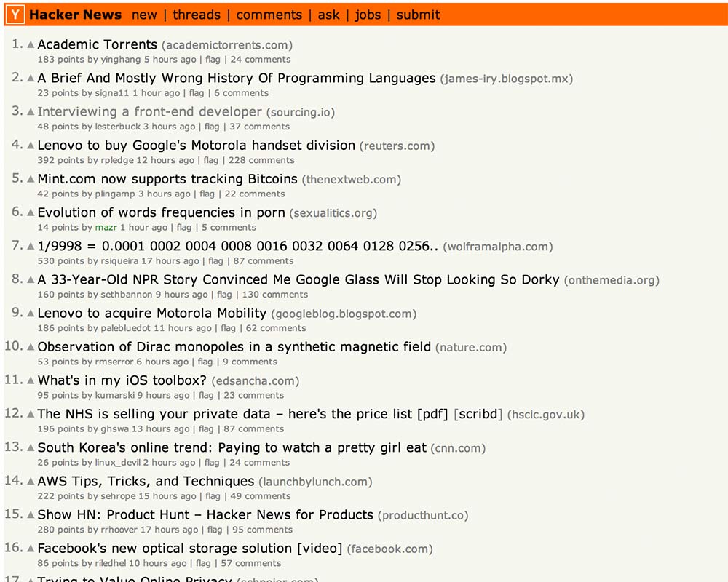
Task: Upvote the Academic Torrents story
Action: coord(31,44)
